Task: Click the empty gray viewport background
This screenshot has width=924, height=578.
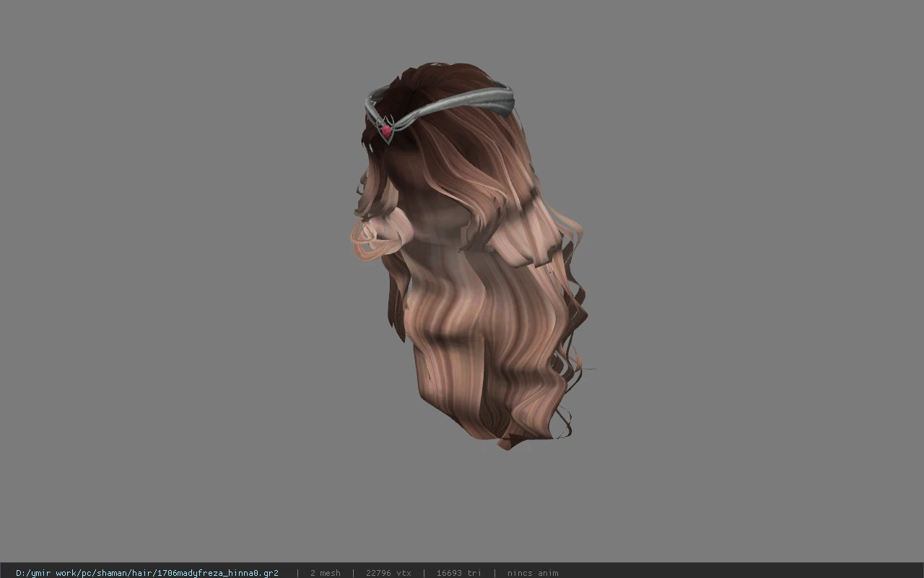Action: 180,289
